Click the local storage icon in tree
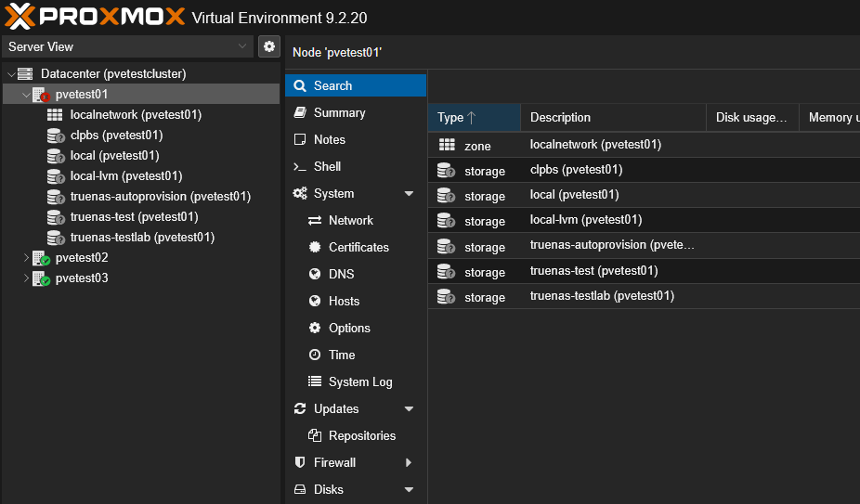 [x=56, y=156]
